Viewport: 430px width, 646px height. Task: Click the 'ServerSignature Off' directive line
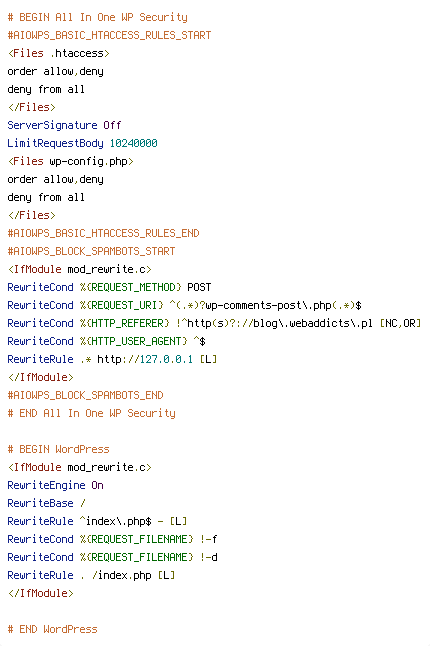(x=64, y=125)
